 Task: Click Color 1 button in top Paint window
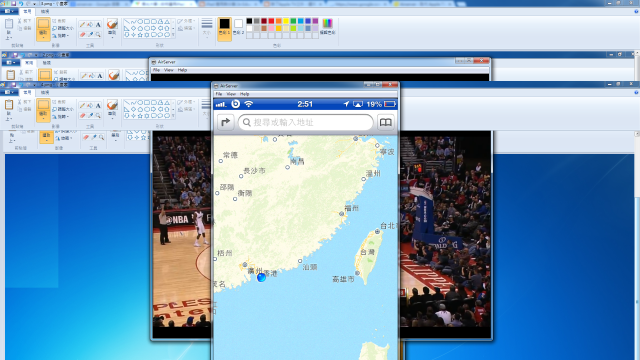[224, 28]
